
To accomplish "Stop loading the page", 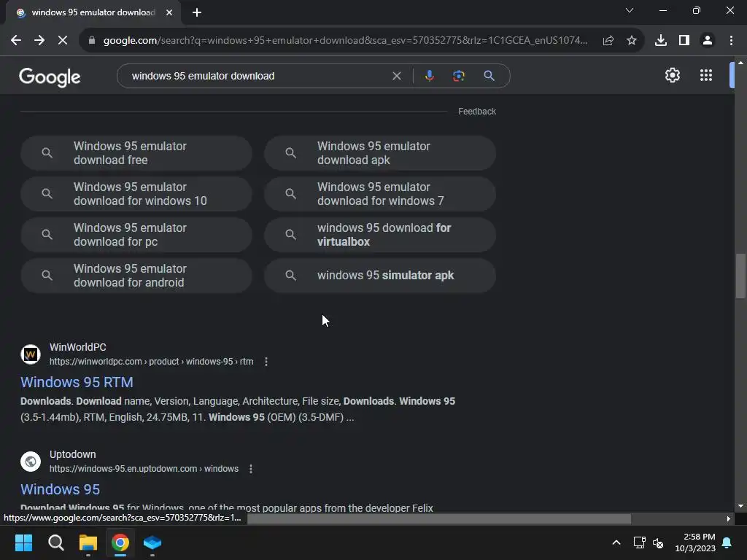I will [63, 41].
